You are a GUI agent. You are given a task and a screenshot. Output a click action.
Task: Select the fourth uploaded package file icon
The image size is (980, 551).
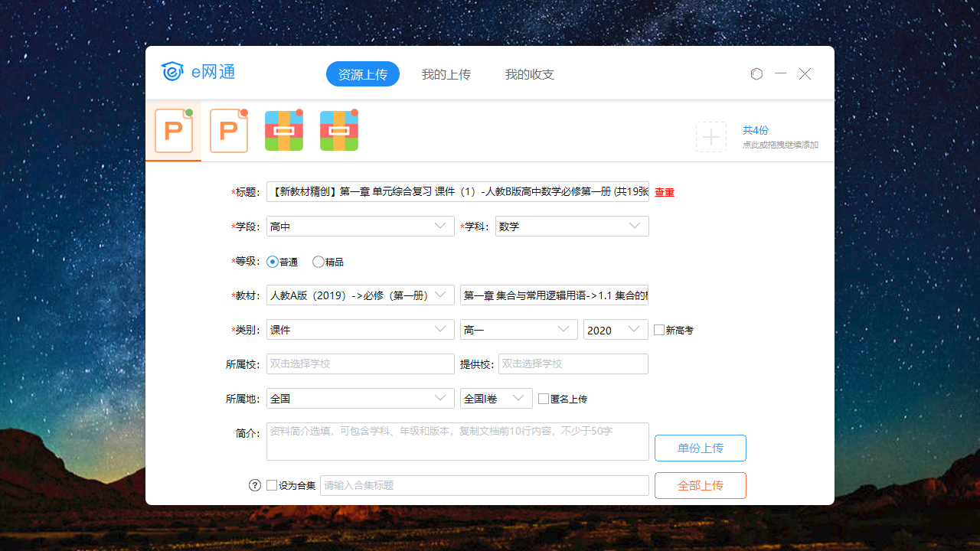click(x=338, y=130)
